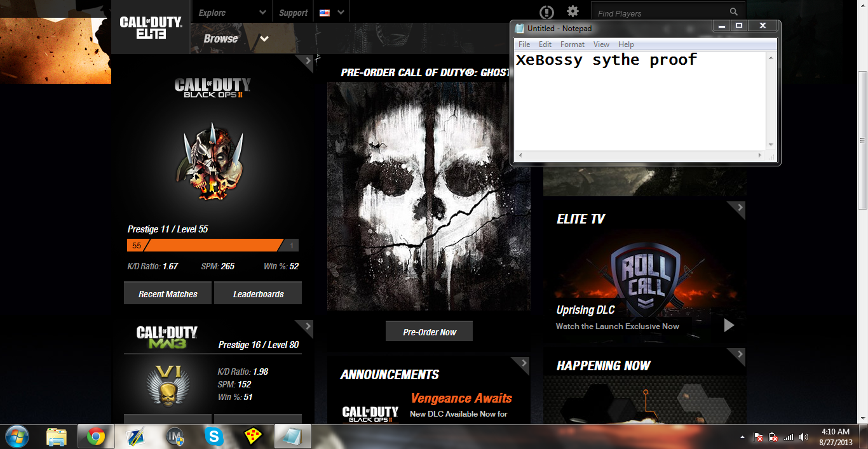Click the network signal tray icon
This screenshot has width=868, height=449.
click(x=788, y=437)
